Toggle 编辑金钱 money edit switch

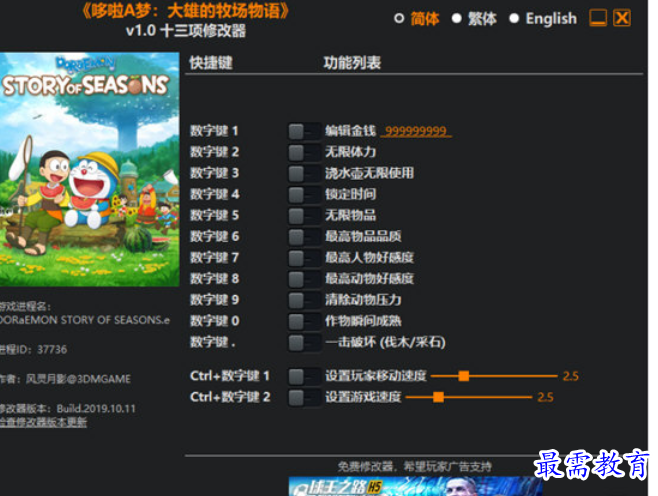304,131
